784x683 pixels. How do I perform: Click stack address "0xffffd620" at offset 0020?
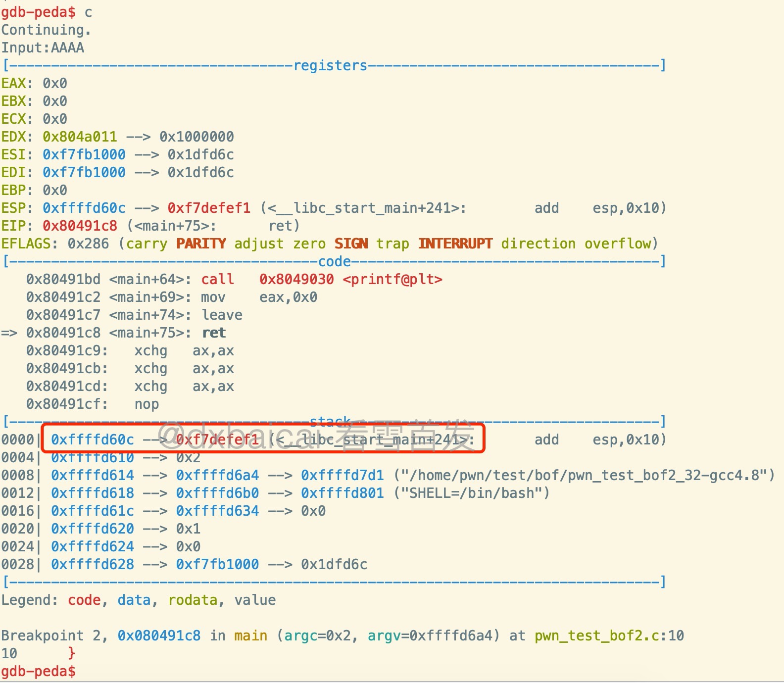point(93,529)
